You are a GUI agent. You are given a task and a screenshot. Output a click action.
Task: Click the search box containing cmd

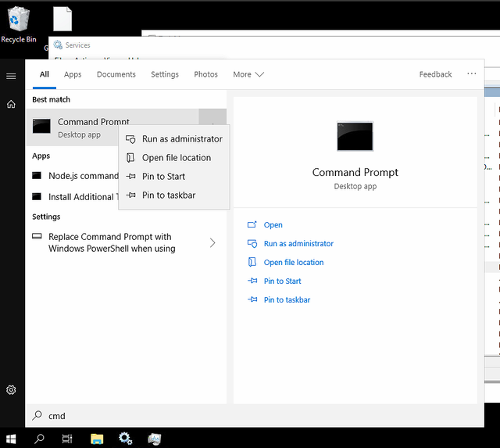pos(255,415)
